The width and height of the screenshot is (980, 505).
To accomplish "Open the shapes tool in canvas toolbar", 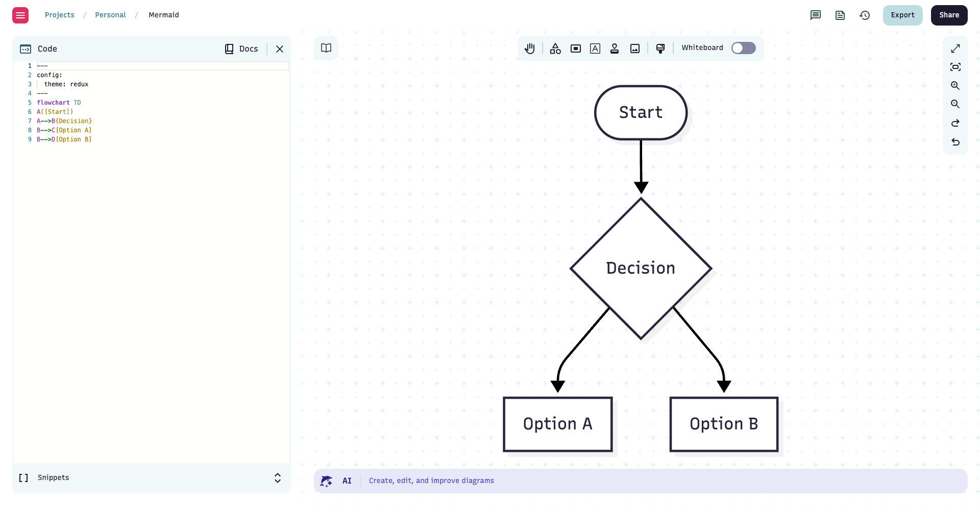I will [x=555, y=49].
